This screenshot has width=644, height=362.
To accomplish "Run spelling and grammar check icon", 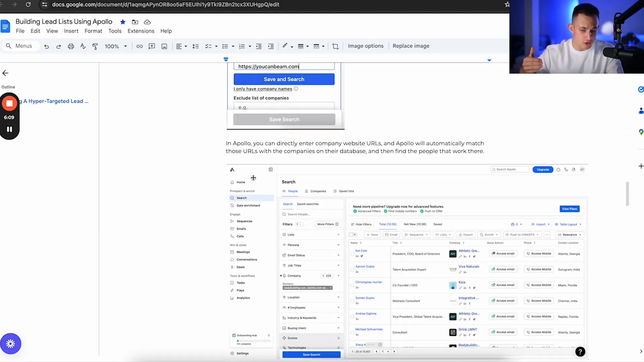I will coord(83,46).
